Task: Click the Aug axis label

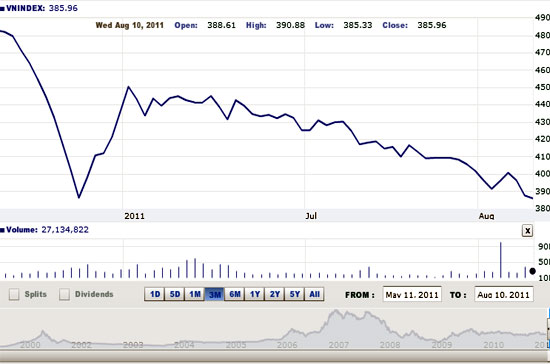Action: pos(487,216)
